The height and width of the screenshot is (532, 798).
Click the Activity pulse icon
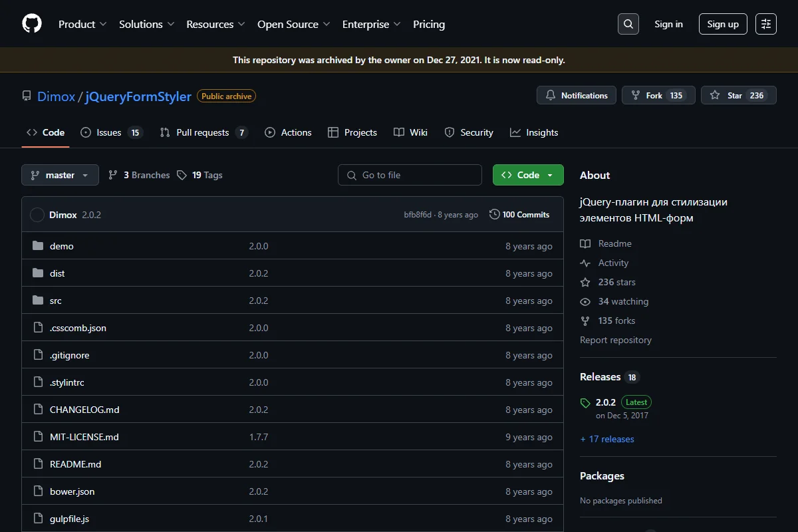pos(585,263)
